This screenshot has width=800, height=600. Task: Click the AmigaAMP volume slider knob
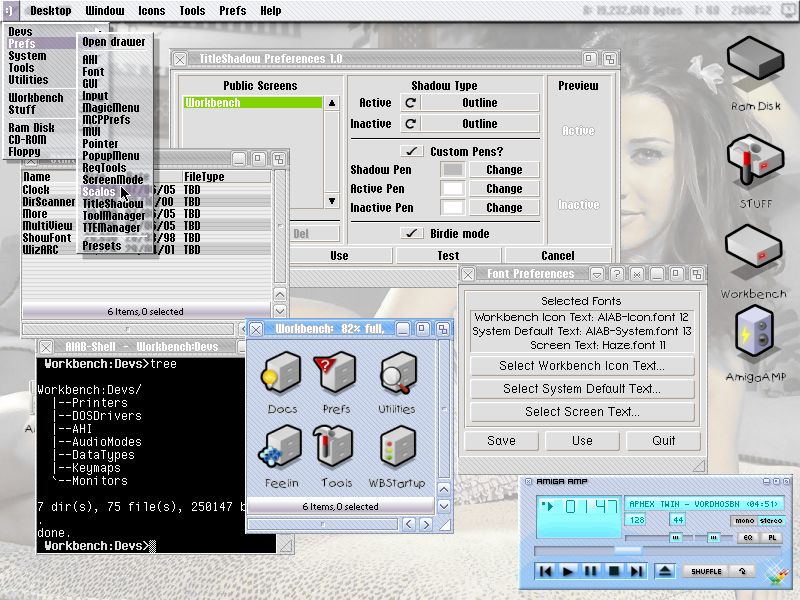click(x=676, y=538)
